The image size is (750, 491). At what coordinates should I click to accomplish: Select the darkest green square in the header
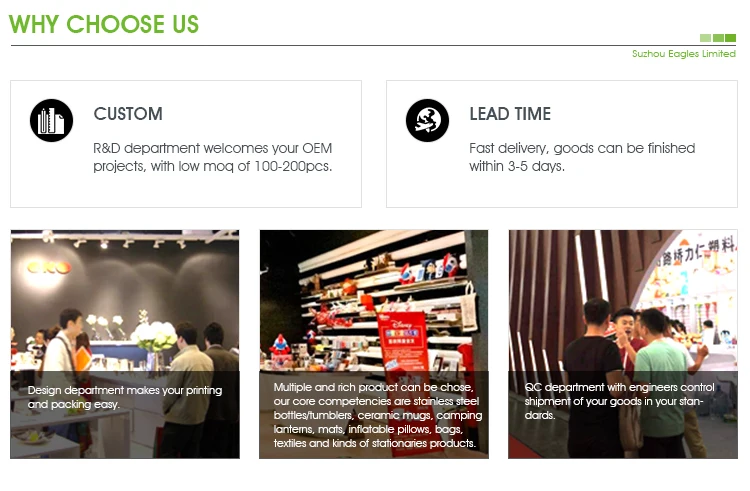(730, 38)
